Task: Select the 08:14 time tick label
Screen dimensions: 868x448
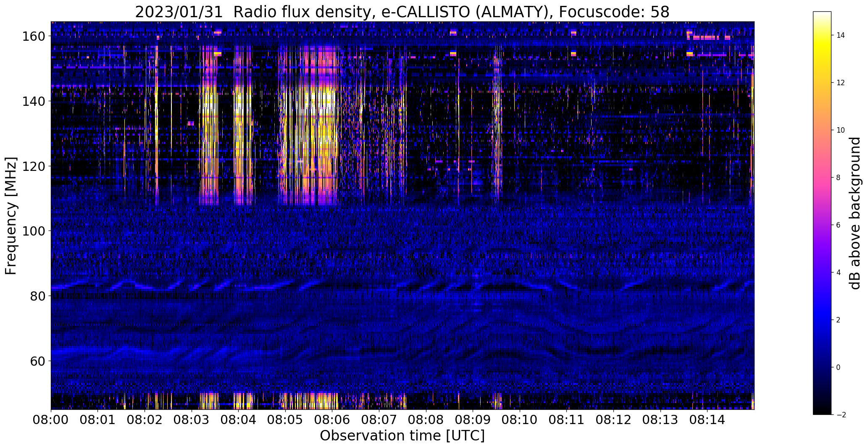Action: click(x=708, y=419)
